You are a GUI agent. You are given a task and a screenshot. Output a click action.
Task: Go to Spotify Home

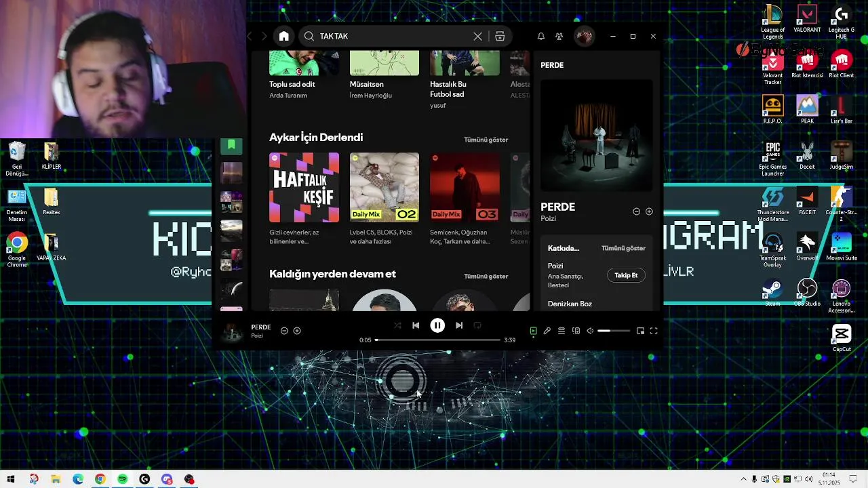[284, 36]
